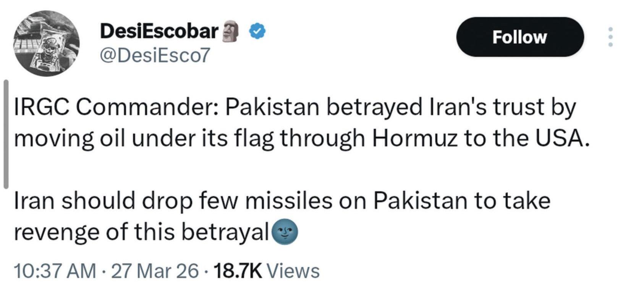Click the blue verified checkmark badge

point(258,32)
